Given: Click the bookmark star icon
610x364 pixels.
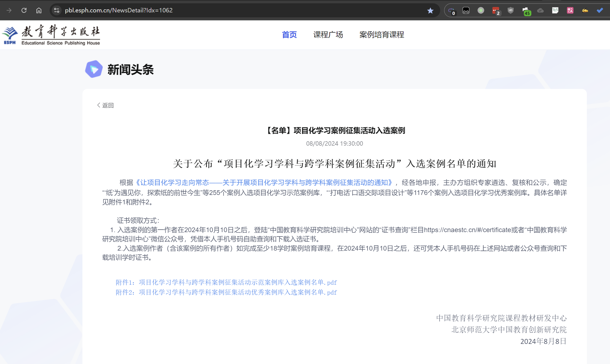Looking at the screenshot, I should click(x=430, y=10).
